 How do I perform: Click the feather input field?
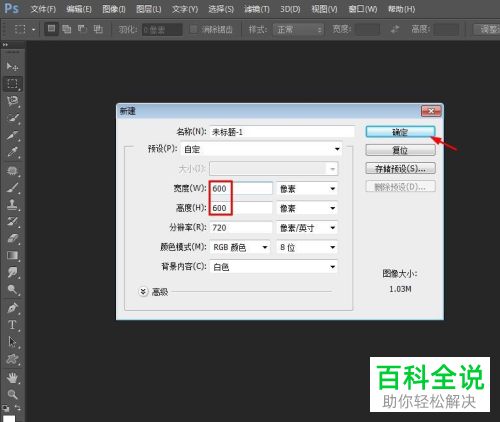(x=162, y=30)
